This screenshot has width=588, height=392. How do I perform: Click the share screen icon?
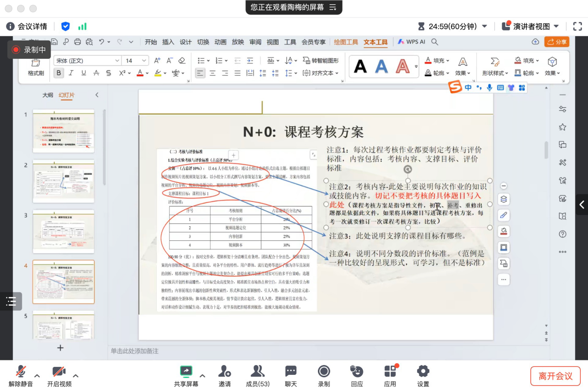point(186,371)
